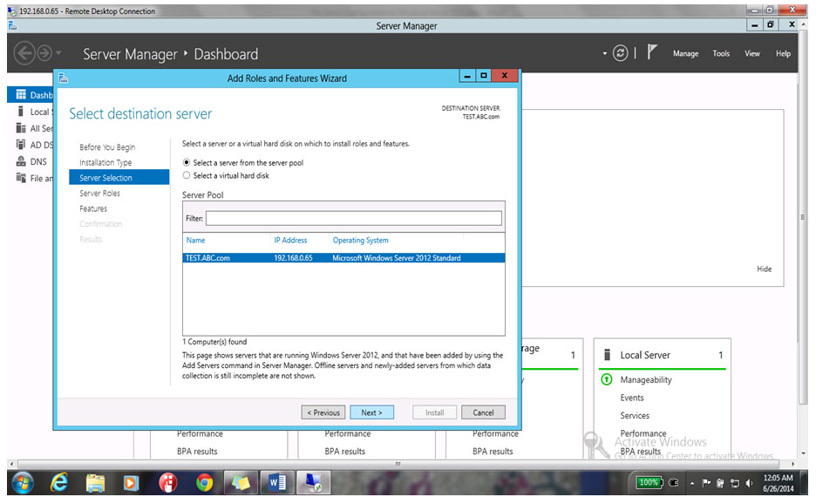Sort server pool by IP Address column

[290, 240]
